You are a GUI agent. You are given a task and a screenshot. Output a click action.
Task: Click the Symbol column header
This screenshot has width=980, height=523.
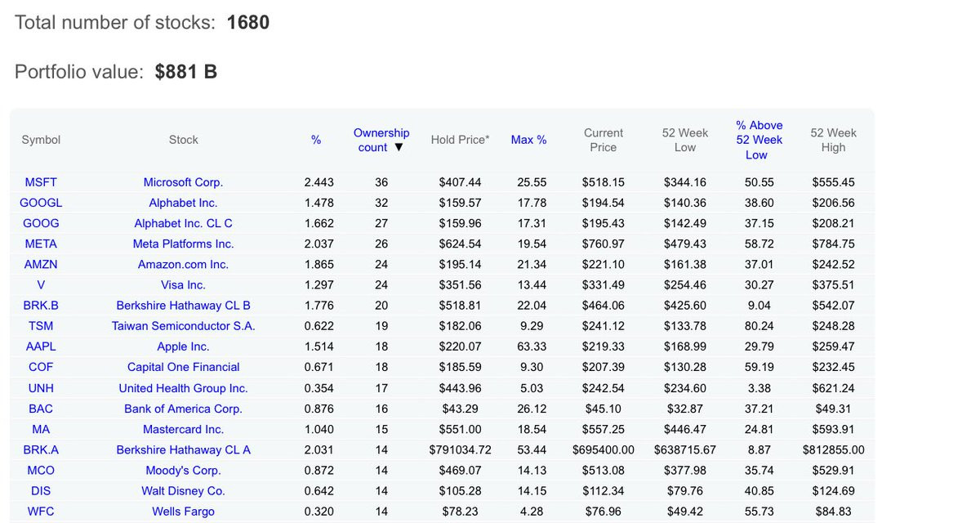point(41,140)
